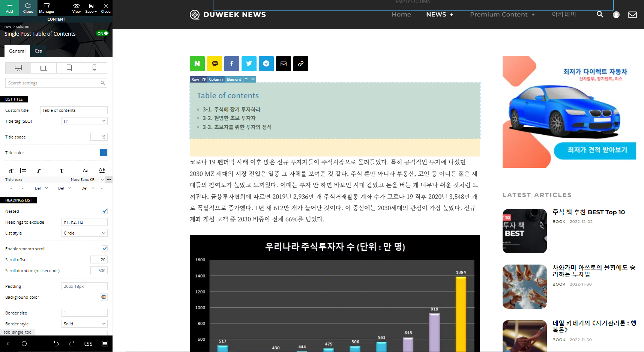Open the font weight Def dropdown under bold icon
This screenshot has height=352, width=644.
coord(65,188)
